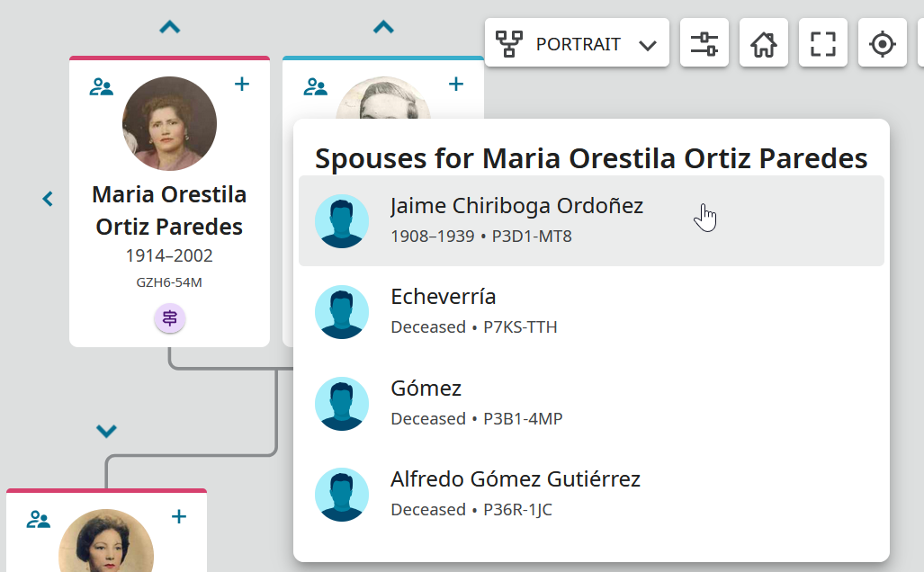Open the PORTRAIT view dropdown
The height and width of the screenshot is (572, 924).
[x=578, y=43]
